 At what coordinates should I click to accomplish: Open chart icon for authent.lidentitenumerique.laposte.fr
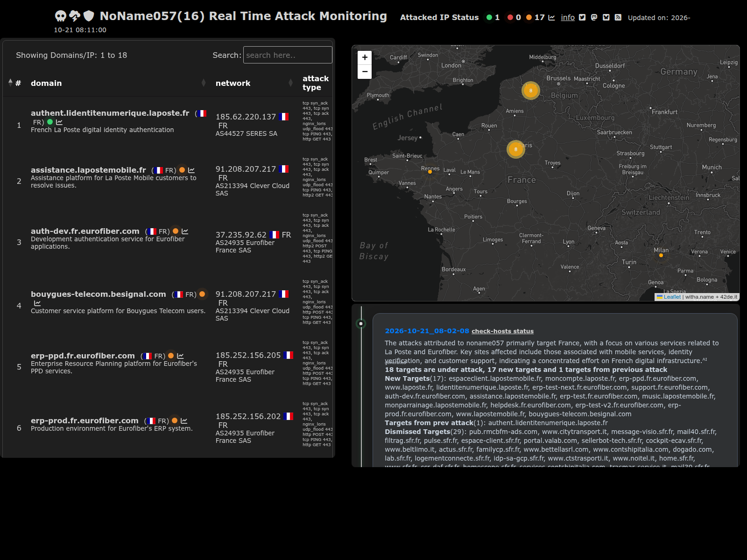[x=59, y=122]
